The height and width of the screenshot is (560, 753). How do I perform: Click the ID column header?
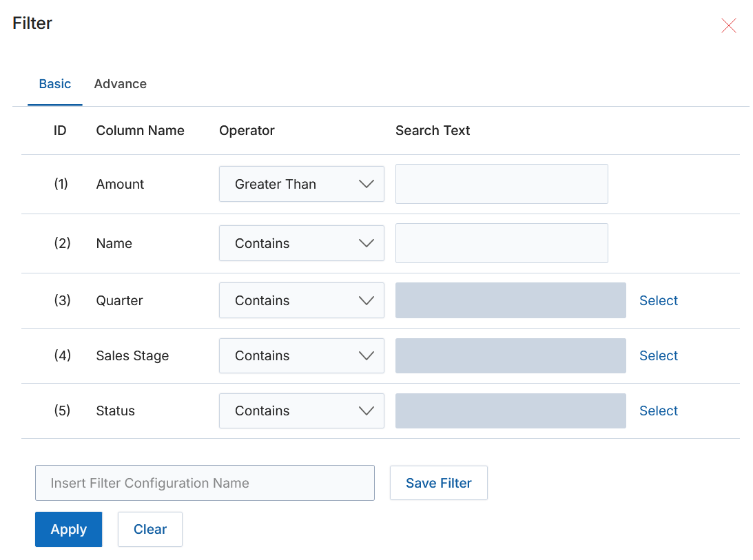[60, 131]
